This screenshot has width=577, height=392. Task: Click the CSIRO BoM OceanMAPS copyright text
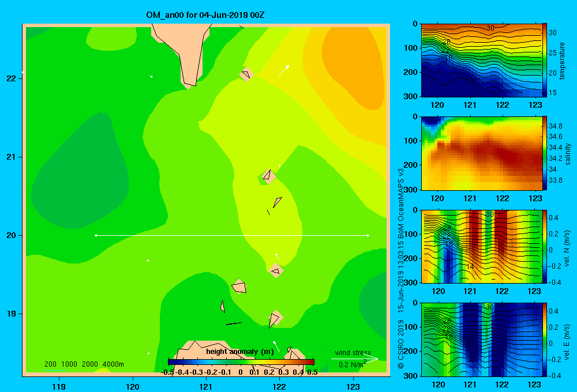tap(401, 269)
